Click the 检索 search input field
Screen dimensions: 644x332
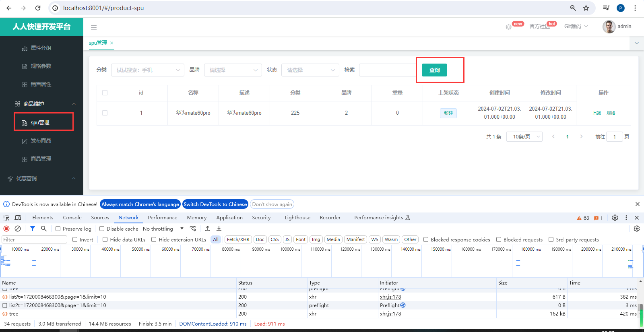387,70
